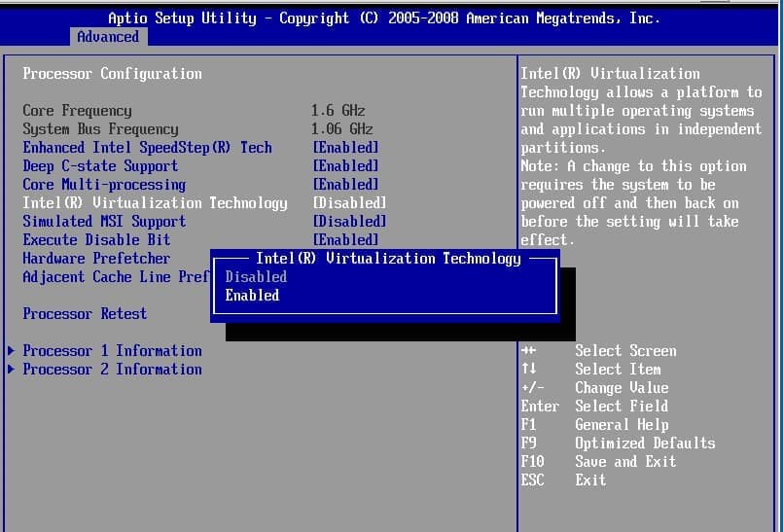Select the Processor Retest option
Screen dimensions: 783x532
pyautogui.click(x=85, y=314)
